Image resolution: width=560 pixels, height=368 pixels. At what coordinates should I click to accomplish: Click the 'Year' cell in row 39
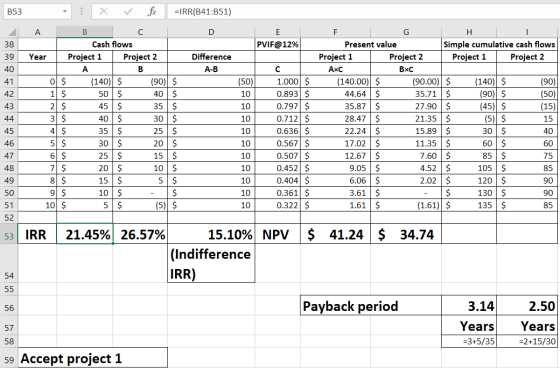click(37, 57)
